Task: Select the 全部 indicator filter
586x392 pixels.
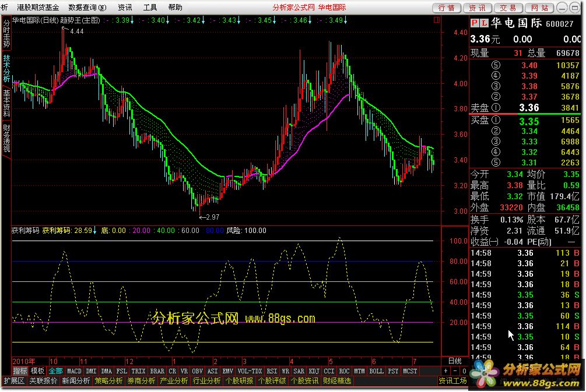Action: click(x=55, y=371)
